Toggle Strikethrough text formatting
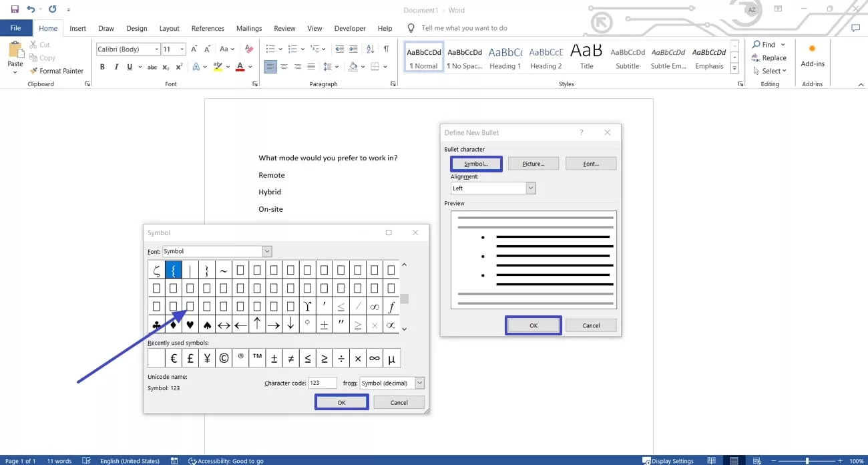This screenshot has width=868, height=465. click(x=152, y=67)
